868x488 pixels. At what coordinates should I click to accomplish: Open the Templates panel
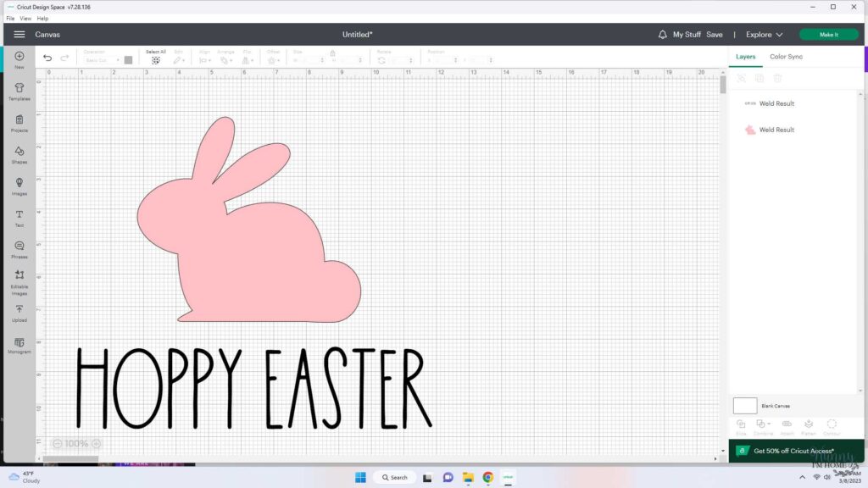[19, 91]
